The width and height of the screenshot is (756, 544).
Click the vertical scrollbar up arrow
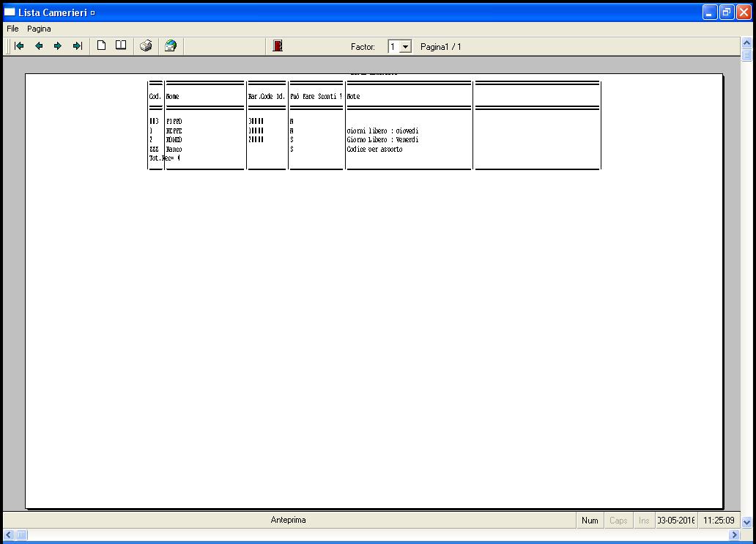click(746, 43)
